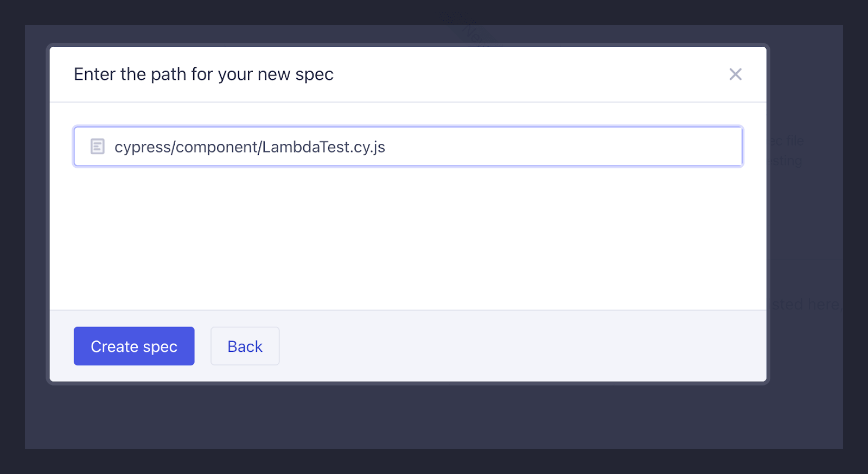Place cursor after LambdaTest.cy.js filename
Image resolution: width=868 pixels, height=474 pixels.
388,147
